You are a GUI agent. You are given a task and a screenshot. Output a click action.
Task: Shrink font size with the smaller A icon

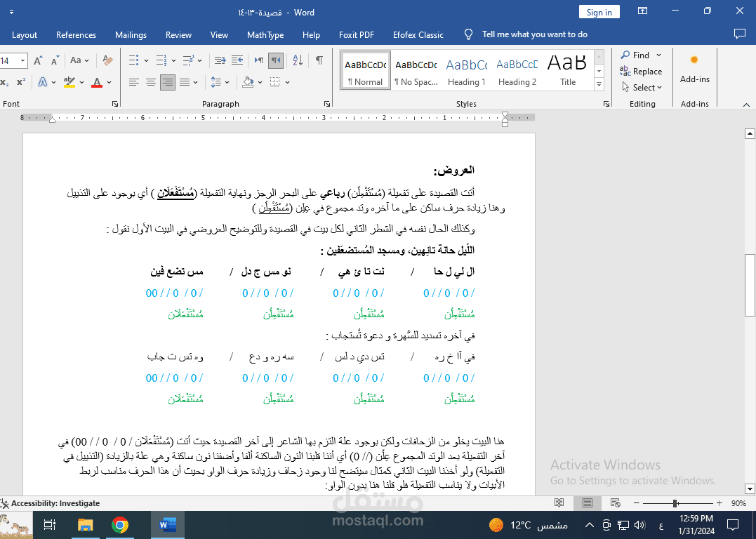pyautogui.click(x=55, y=60)
